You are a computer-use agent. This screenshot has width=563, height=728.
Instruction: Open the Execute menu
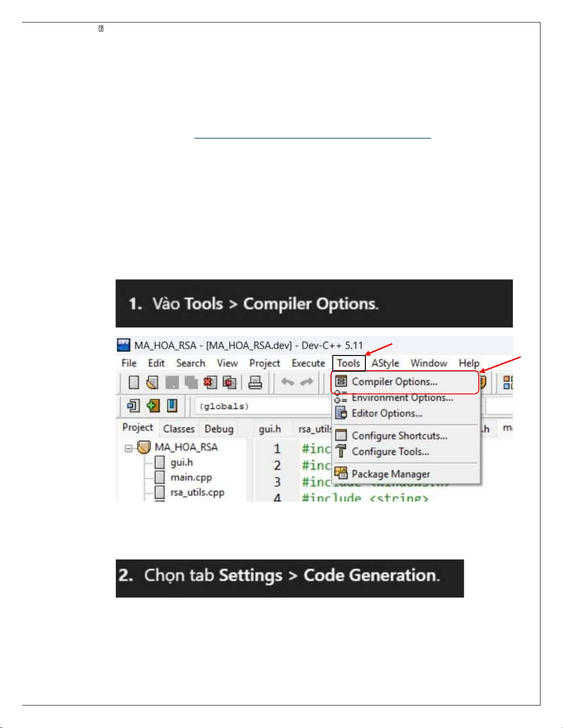tap(308, 363)
